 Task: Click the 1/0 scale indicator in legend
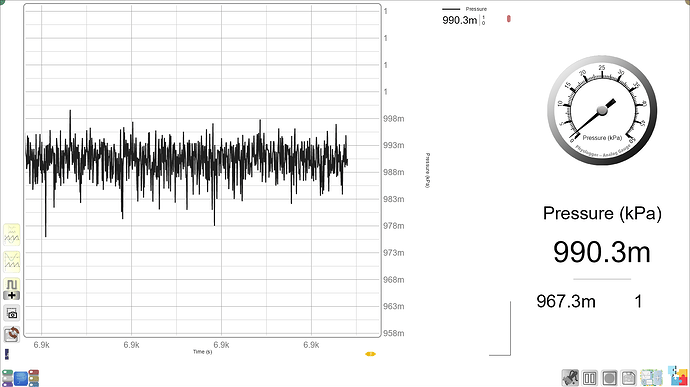[x=483, y=20]
